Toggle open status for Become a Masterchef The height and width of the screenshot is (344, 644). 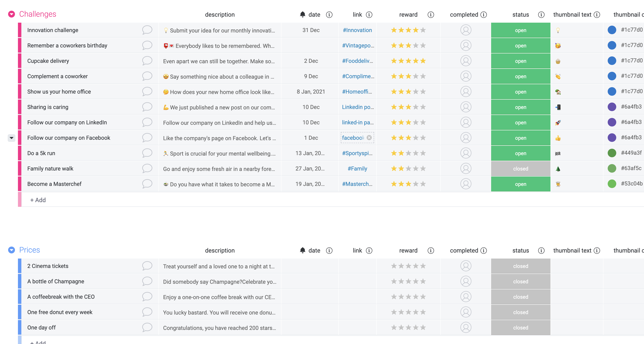point(521,184)
